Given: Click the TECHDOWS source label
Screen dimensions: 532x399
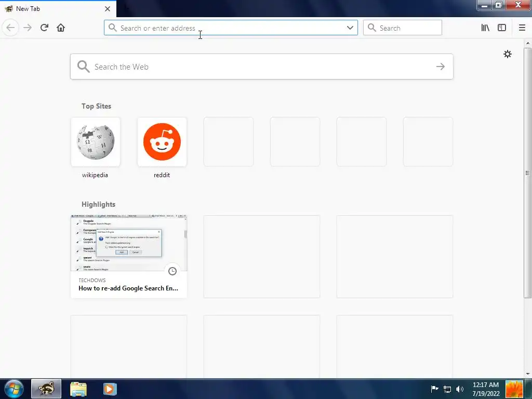Looking at the screenshot, I should (x=92, y=280).
